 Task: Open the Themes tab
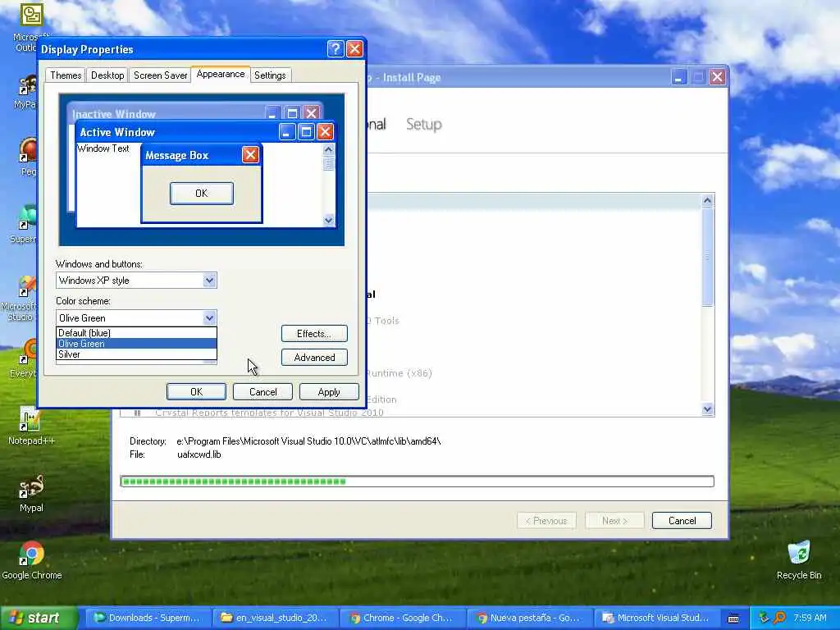click(66, 75)
